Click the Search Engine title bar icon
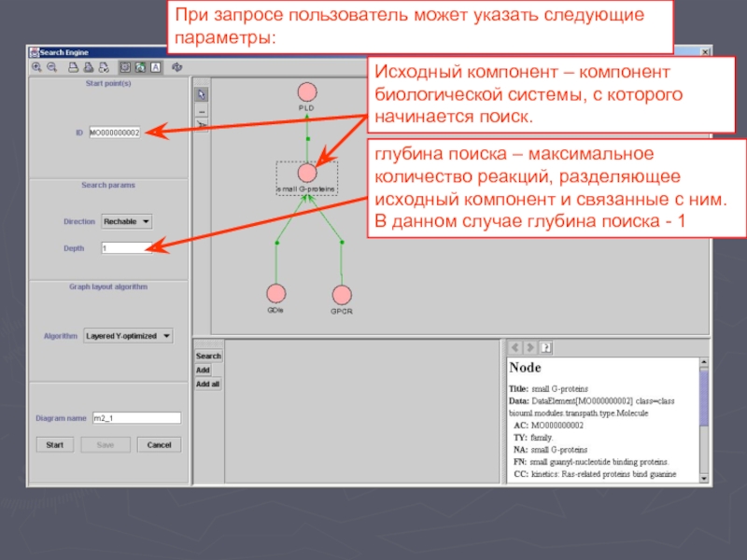Screen dimensions: 747x560 click(x=34, y=52)
